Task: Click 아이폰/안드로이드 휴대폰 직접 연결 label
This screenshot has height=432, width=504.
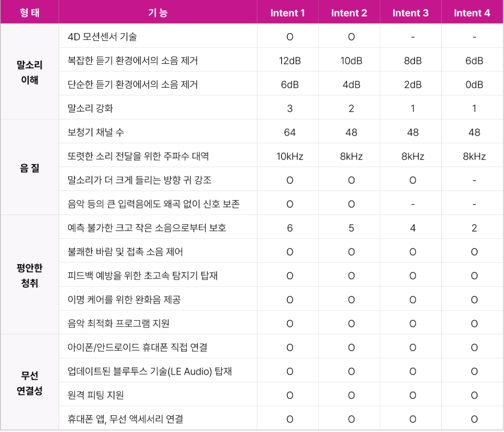Action: point(138,347)
